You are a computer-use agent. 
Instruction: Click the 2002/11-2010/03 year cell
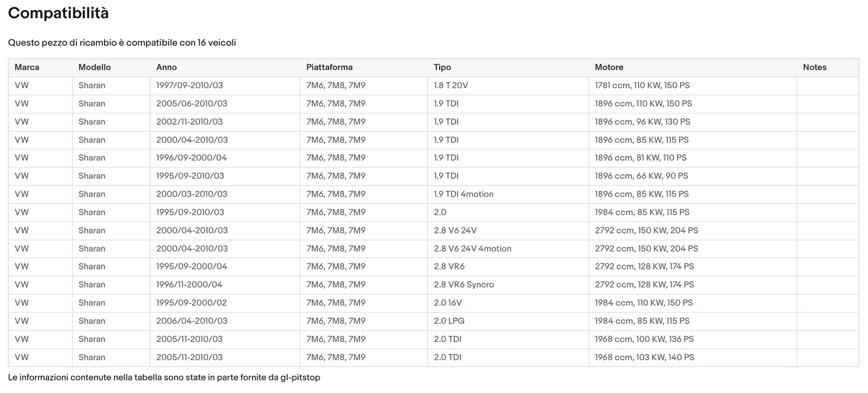[189, 122]
